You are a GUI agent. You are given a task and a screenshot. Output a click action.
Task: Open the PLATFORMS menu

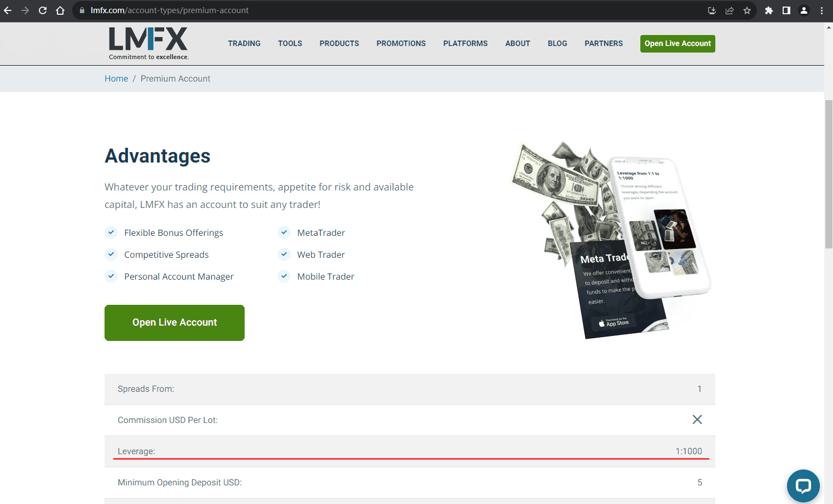coord(465,44)
